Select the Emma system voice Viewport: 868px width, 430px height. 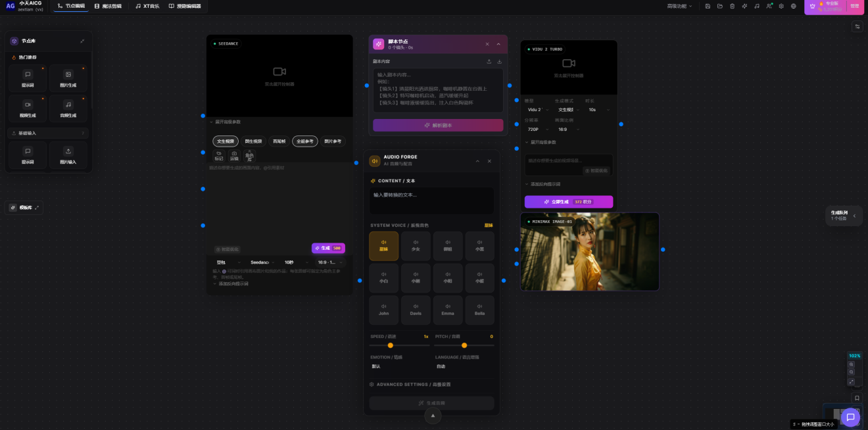tap(448, 310)
